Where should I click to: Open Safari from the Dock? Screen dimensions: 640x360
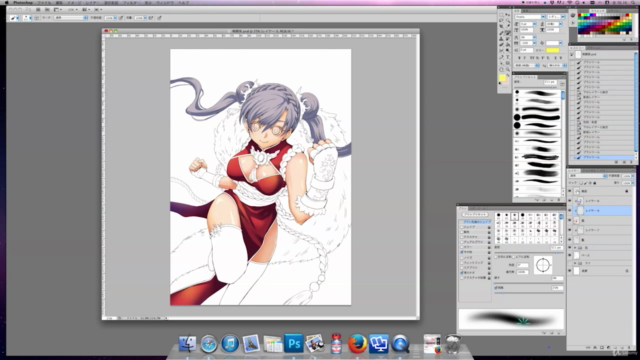tap(209, 343)
